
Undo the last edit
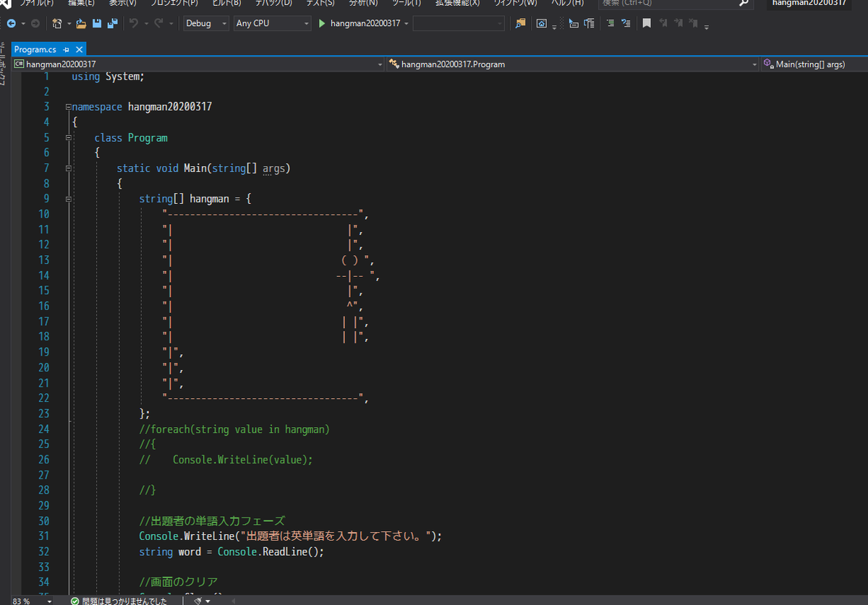[133, 23]
